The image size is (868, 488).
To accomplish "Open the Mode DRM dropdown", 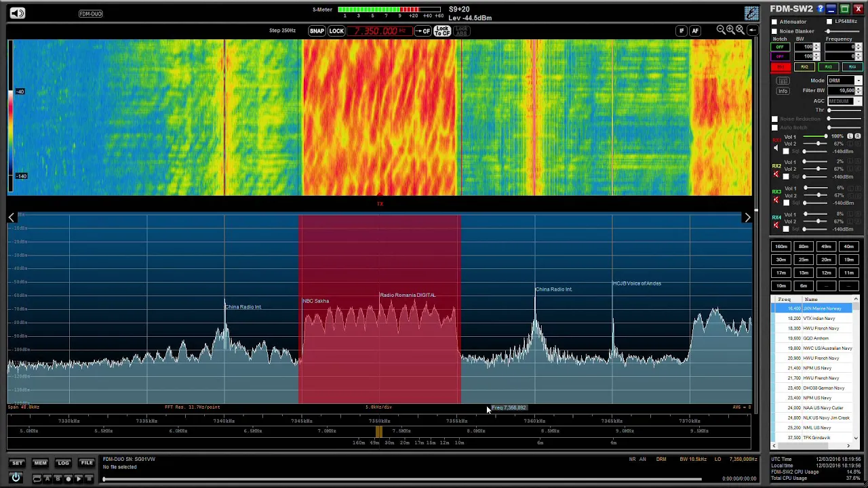I will (x=845, y=80).
